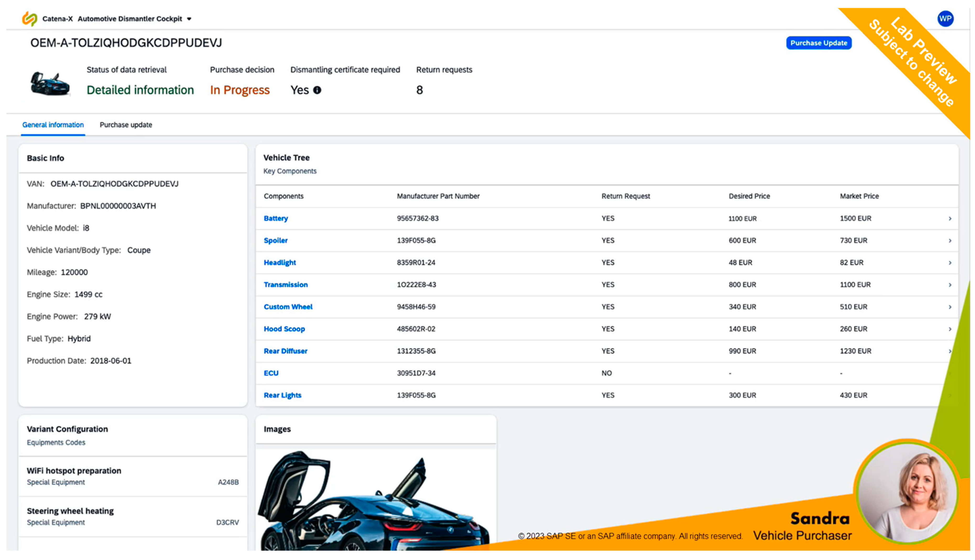The height and width of the screenshot is (560, 975).
Task: Expand the Battery row chevron
Action: tap(950, 218)
